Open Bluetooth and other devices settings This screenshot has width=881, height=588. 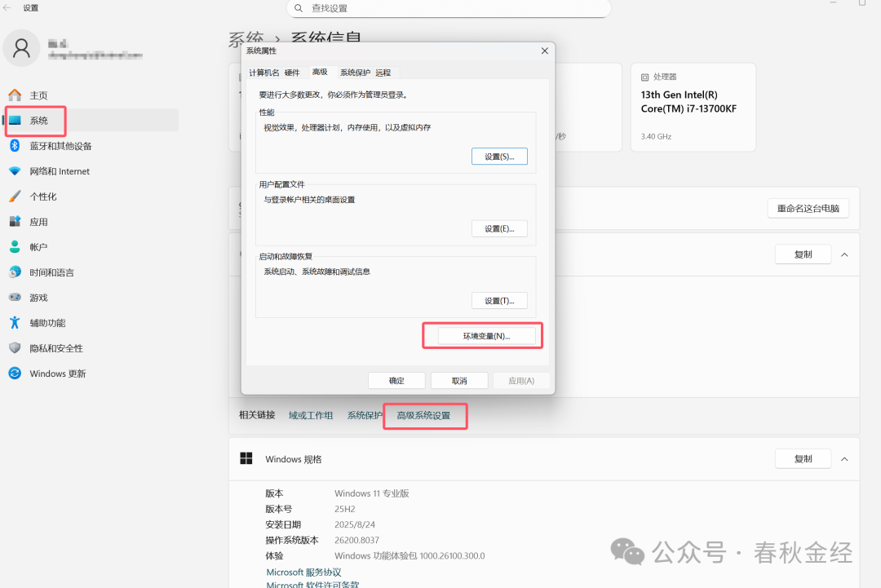click(15, 146)
